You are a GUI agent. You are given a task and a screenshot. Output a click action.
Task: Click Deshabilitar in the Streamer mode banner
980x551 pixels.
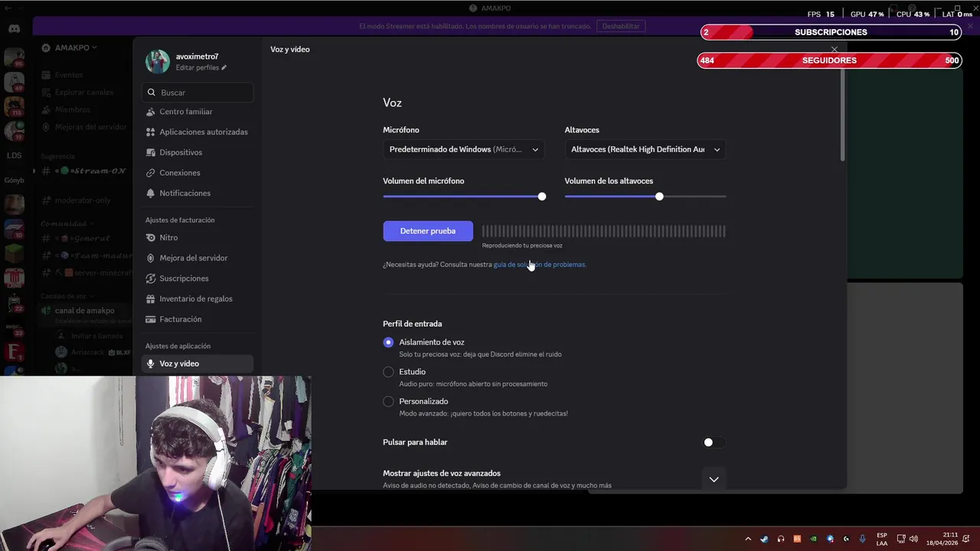tap(620, 26)
